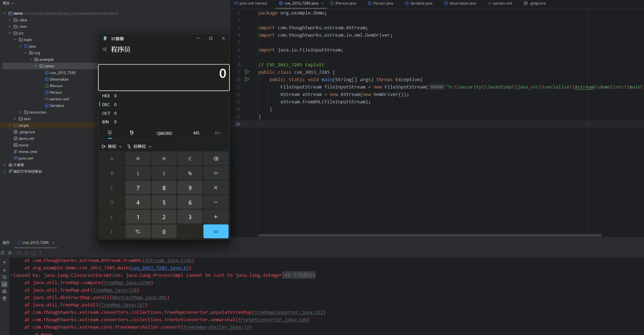
Task: Click the print console output icon
Action: point(4,291)
